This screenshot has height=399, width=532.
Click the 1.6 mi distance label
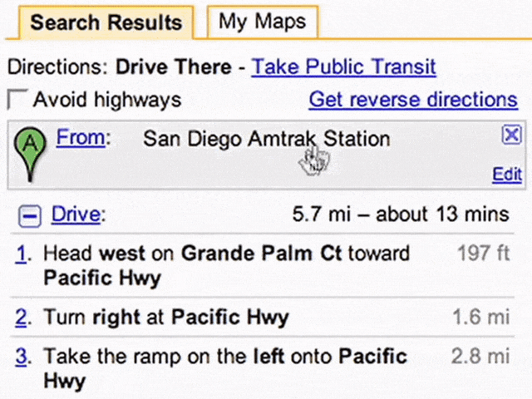481,318
